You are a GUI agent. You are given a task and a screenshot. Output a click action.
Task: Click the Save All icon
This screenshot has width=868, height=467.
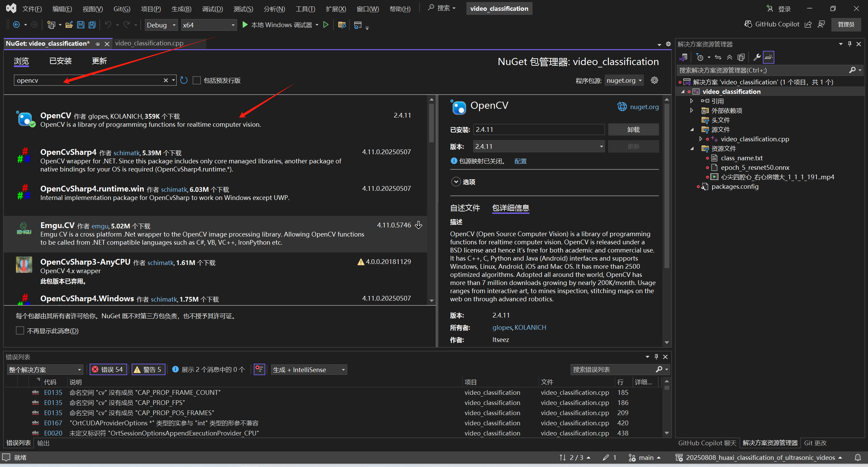click(92, 25)
